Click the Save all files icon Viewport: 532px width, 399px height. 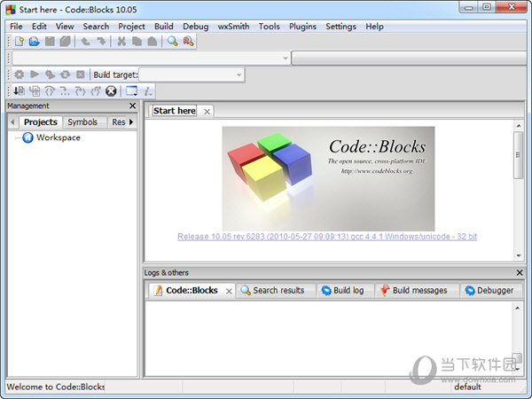(65, 42)
